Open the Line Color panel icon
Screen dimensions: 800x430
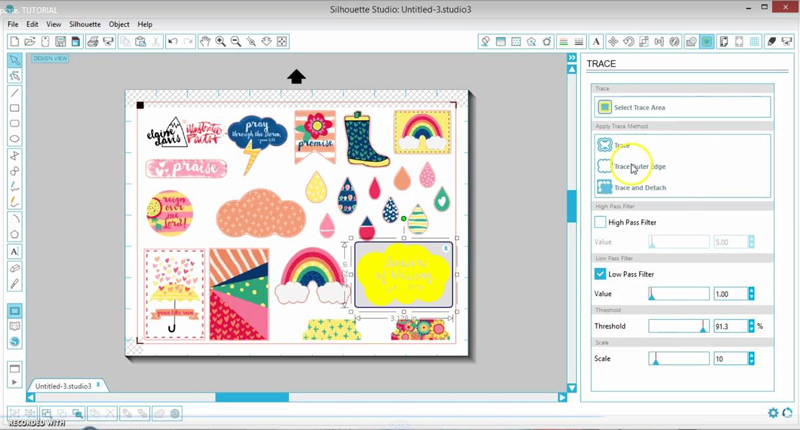[563, 41]
